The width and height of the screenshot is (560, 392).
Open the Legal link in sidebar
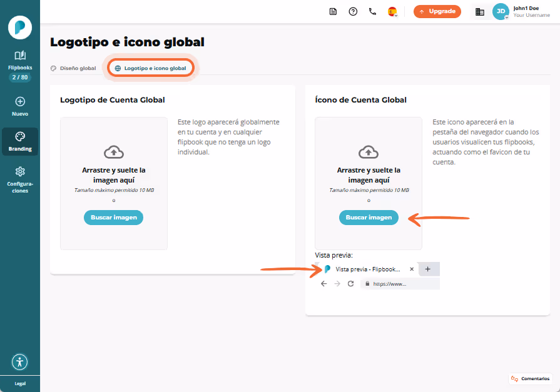[20, 384]
